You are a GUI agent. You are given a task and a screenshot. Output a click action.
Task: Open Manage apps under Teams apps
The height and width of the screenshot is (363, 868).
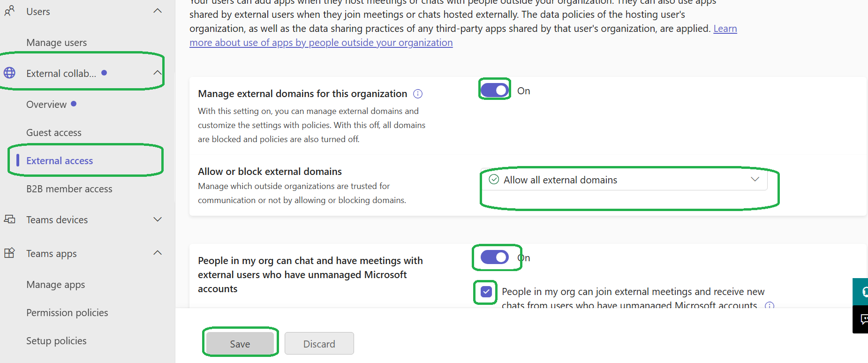point(56,285)
